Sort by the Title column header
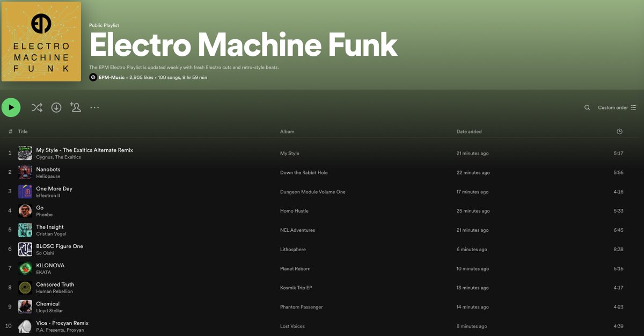The width and height of the screenshot is (644, 336). point(23,132)
